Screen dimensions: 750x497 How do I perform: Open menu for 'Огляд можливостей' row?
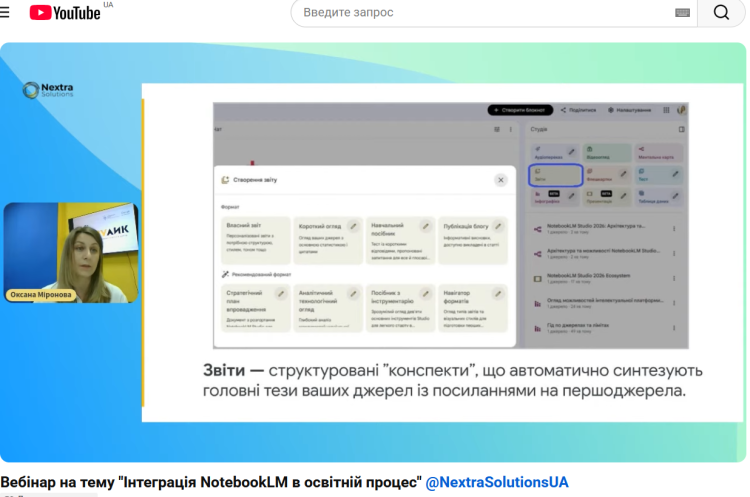tap(674, 303)
